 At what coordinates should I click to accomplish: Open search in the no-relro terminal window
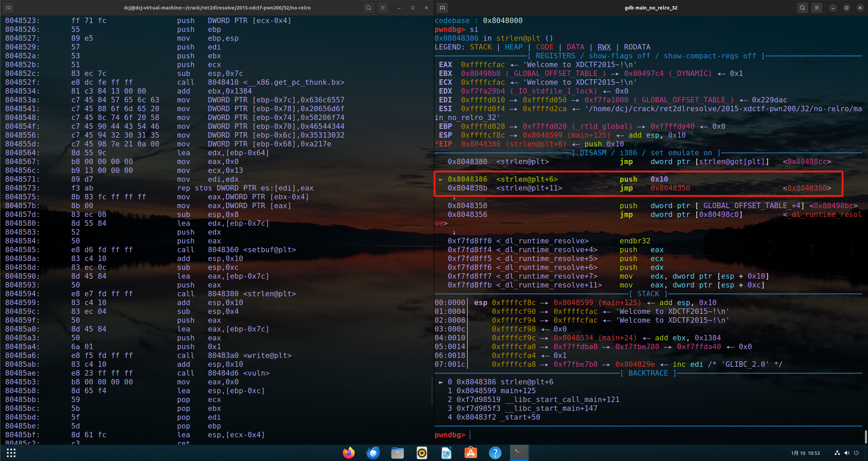point(368,8)
